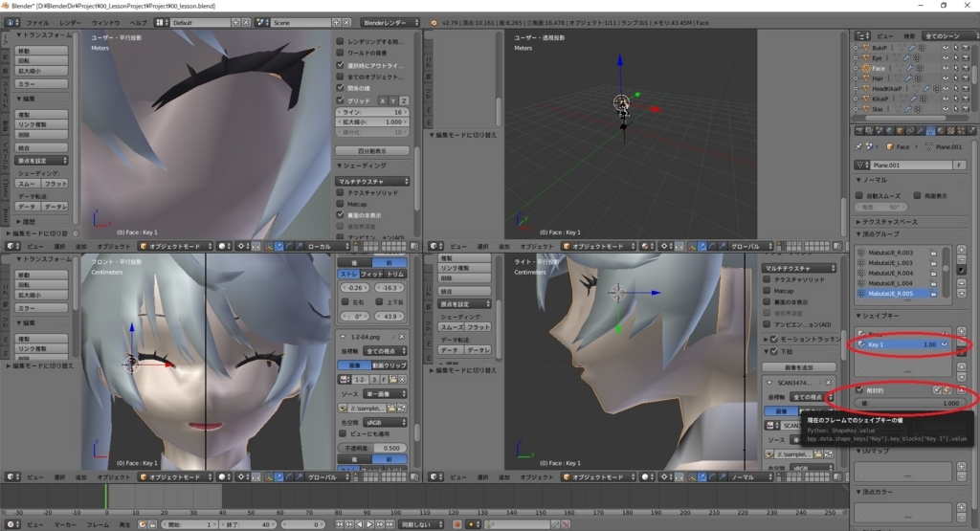This screenshot has width=980, height=531.
Task: Toggle the ワールドの背景 checkbox
Action: 341,54
